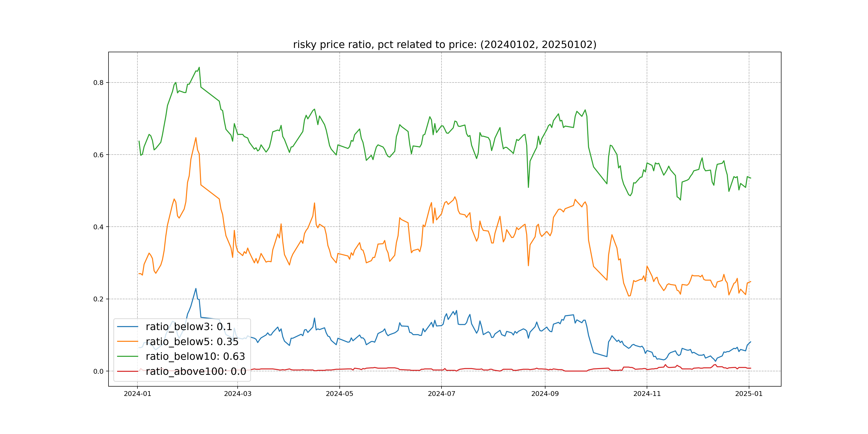Image resolution: width=868 pixels, height=434 pixels.
Task: Click the 2024-07 x-axis tick label
Action: click(442, 394)
